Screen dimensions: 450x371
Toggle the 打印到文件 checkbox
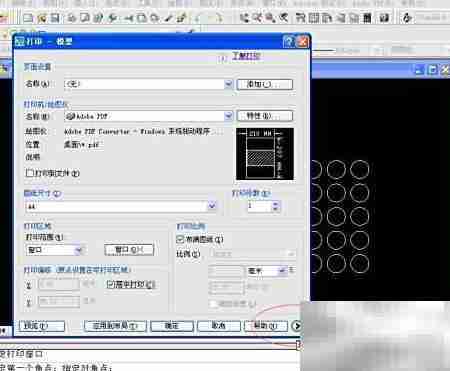pos(30,173)
